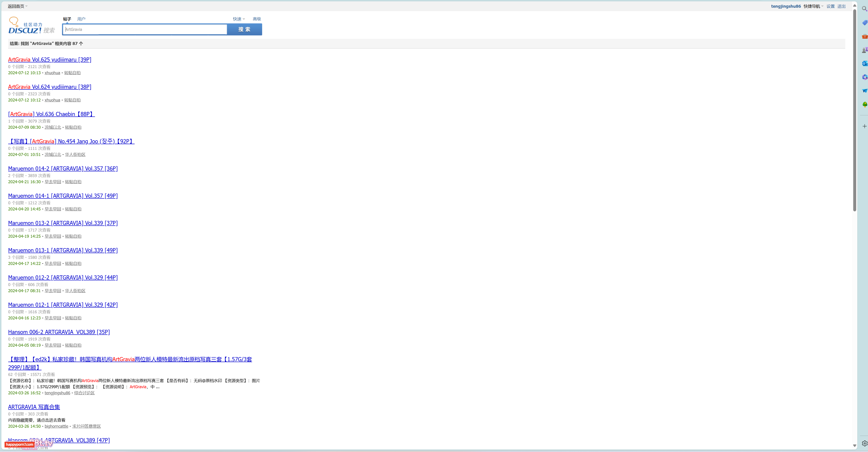This screenshot has height=452, width=868.
Task: Open 转贴自拍 forum under Vol.636 Chaebin
Action: point(73,127)
